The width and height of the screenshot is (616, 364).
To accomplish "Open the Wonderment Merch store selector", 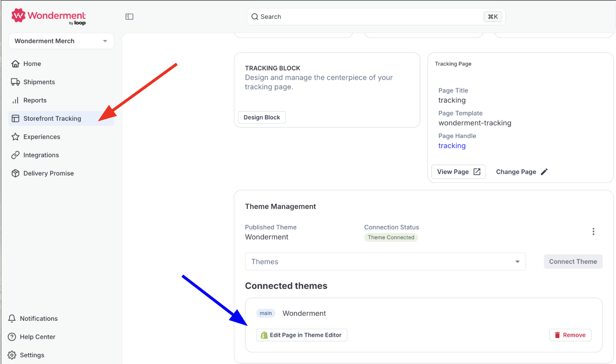I will [61, 41].
